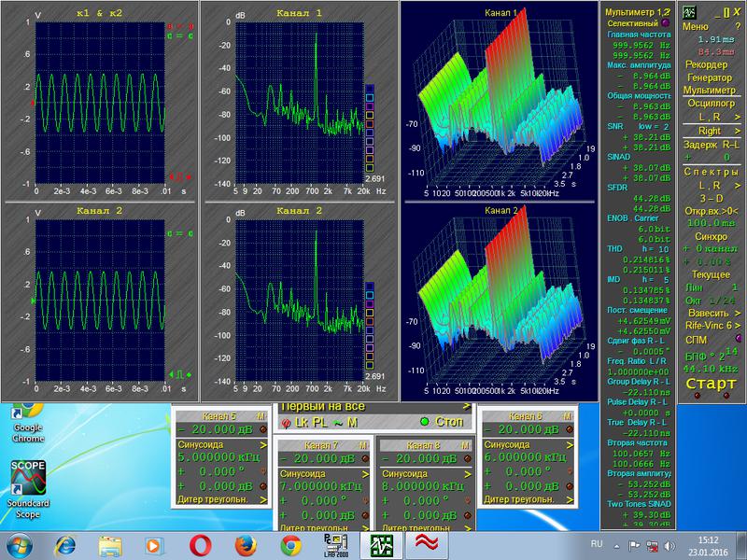This screenshot has height=560, width=747.
Task: Click the Lk link icon in generator panel
Action: click(302, 422)
